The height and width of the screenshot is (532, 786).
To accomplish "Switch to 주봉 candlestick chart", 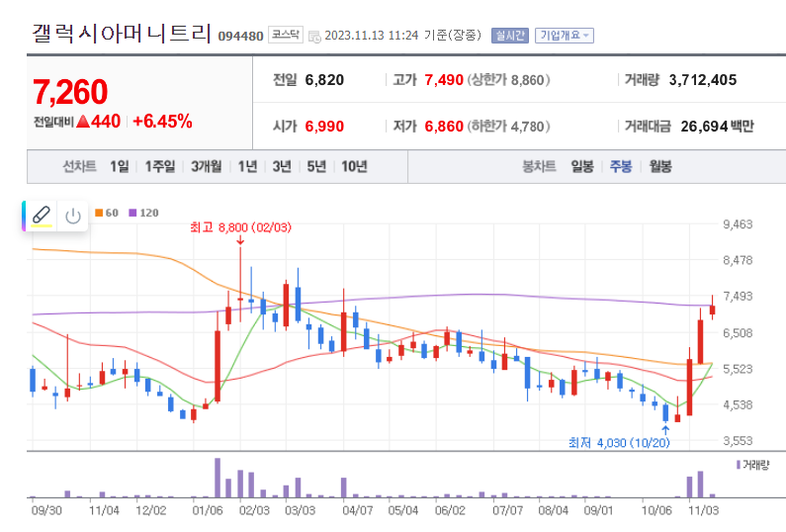I will (621, 166).
